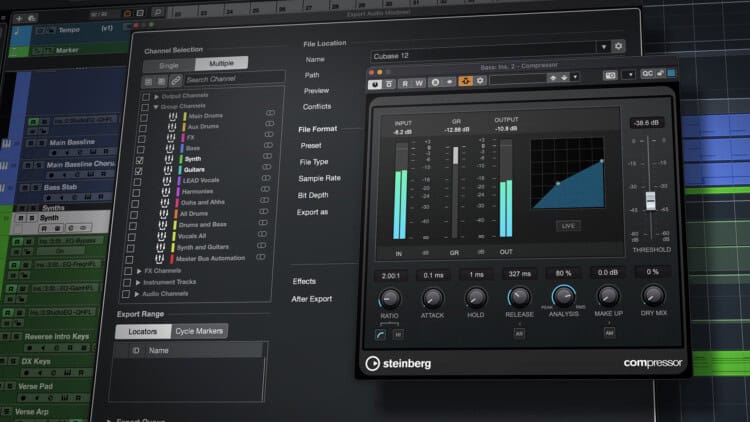Click the Make Up knob
Viewport: 750px width, 422px height.
tap(608, 296)
